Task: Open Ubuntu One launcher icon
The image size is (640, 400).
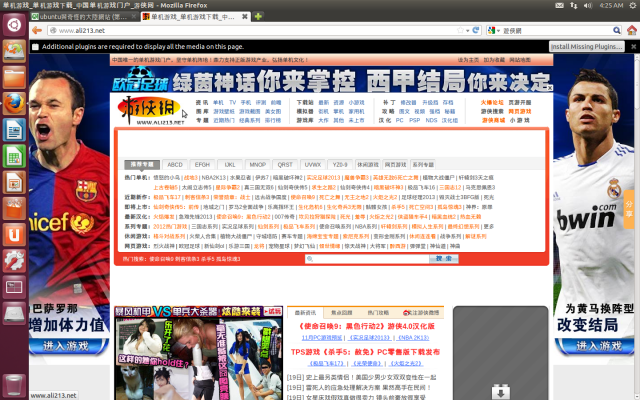Action: click(14, 235)
